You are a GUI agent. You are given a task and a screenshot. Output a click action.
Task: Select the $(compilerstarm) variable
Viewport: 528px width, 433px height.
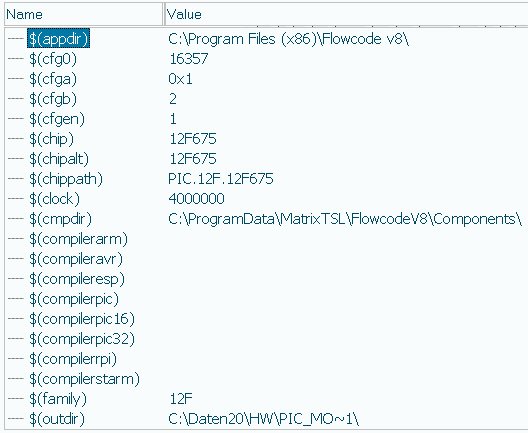pyautogui.click(x=84, y=379)
